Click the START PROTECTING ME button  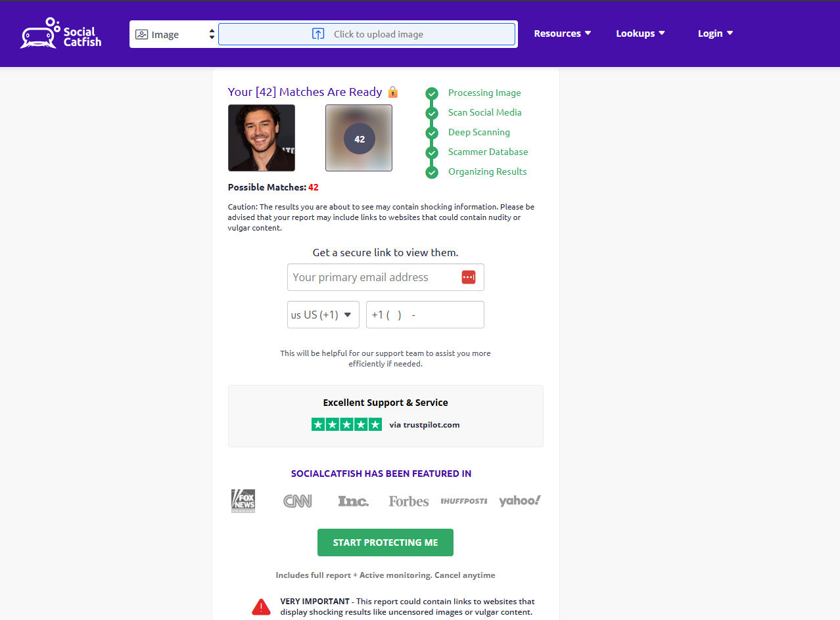385,542
